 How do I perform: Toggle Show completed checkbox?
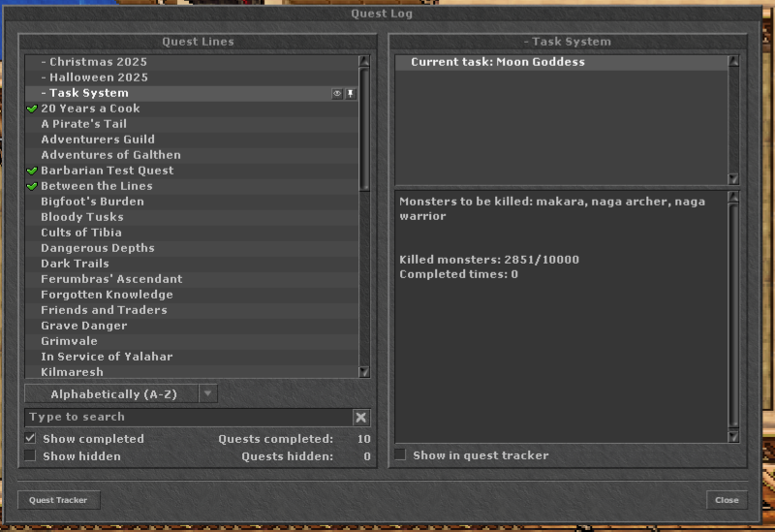click(x=31, y=438)
